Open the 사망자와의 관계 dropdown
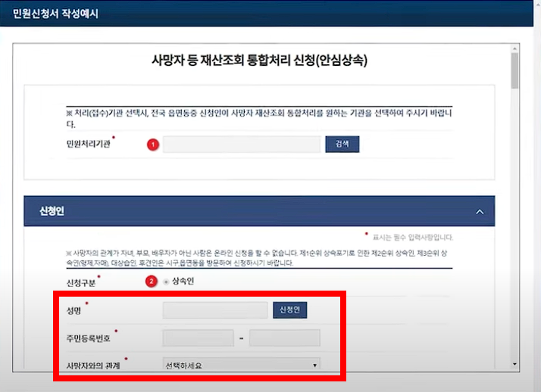This screenshot has height=392, width=541. point(241,365)
